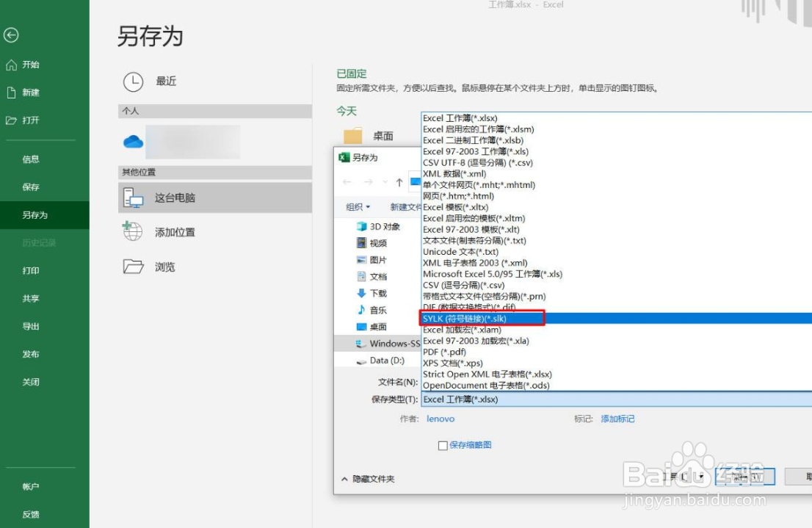
Task: Choose XML 数据(*.xml) option
Action: pos(454,173)
